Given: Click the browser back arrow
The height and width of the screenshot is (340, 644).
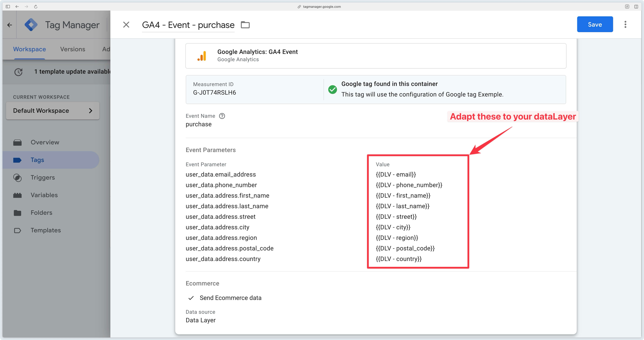Looking at the screenshot, I should (17, 7).
